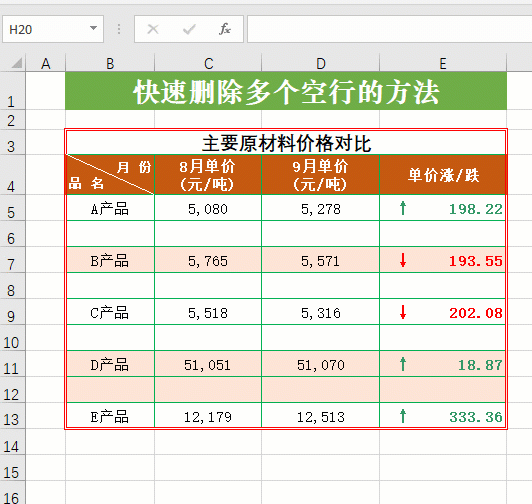Select row 11 header
The width and height of the screenshot is (532, 504).
tap(13, 364)
